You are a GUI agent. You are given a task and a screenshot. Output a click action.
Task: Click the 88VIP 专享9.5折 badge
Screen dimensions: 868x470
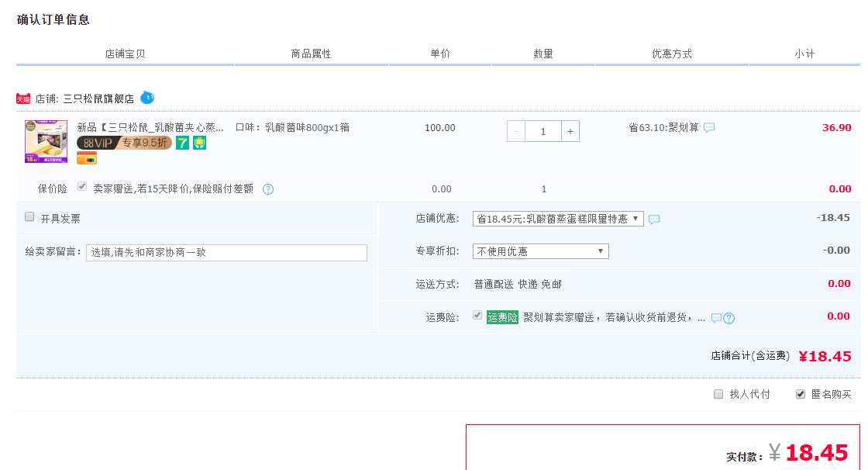pos(124,143)
